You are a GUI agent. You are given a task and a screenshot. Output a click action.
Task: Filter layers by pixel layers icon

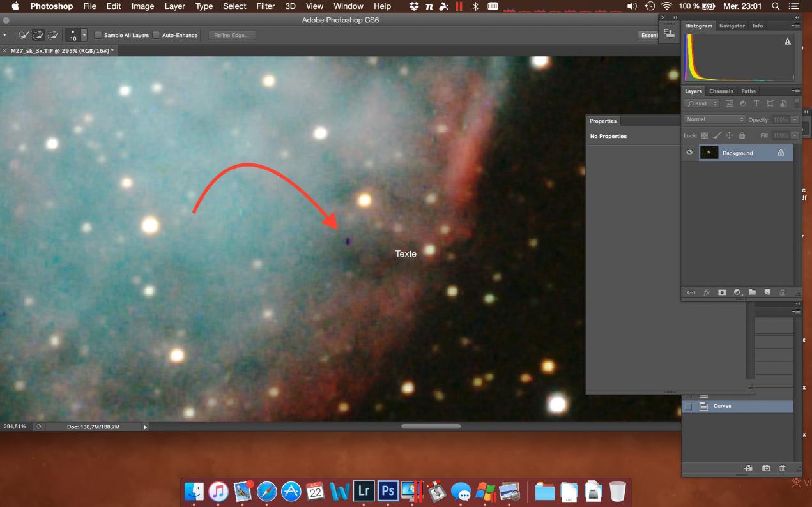click(x=730, y=103)
